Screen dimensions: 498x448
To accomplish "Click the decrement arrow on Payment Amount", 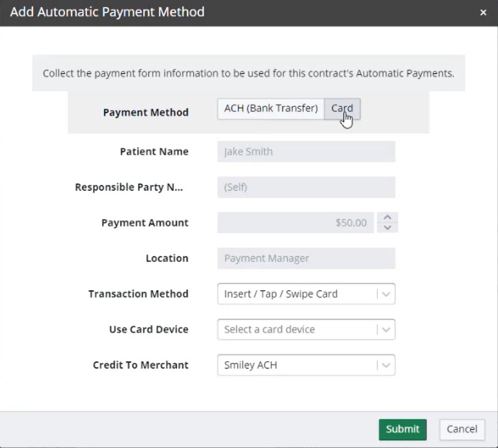I will (387, 227).
